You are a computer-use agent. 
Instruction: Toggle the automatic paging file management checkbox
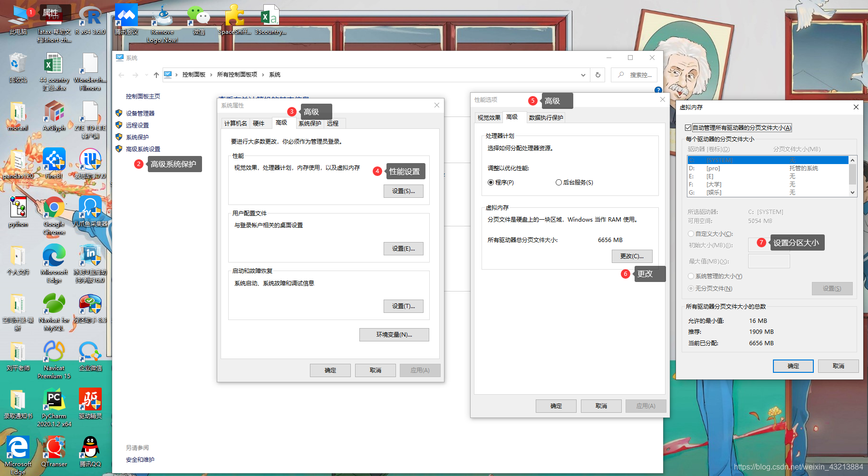pyautogui.click(x=688, y=128)
